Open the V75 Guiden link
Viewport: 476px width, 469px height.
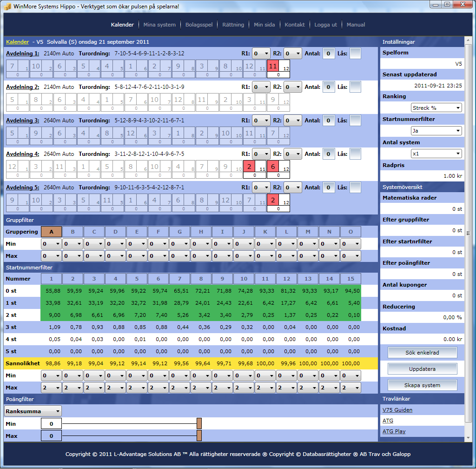397,410
